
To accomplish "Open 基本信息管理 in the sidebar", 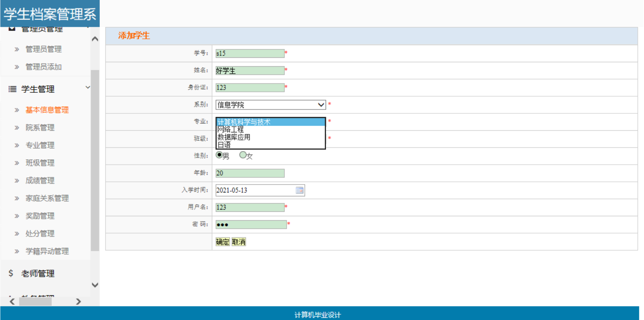I will pyautogui.click(x=47, y=110).
